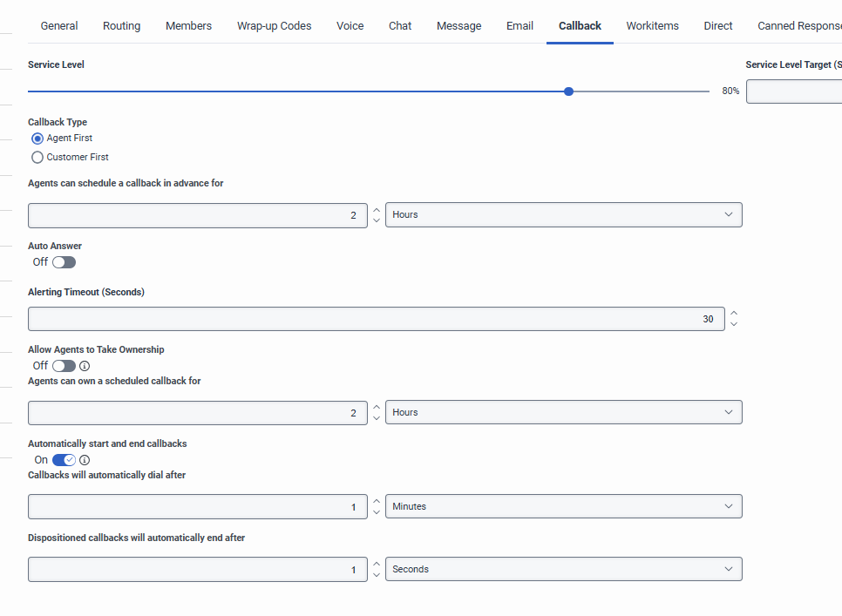
Task: Decrease the Alerting Timeout seconds value
Action: pos(734,324)
